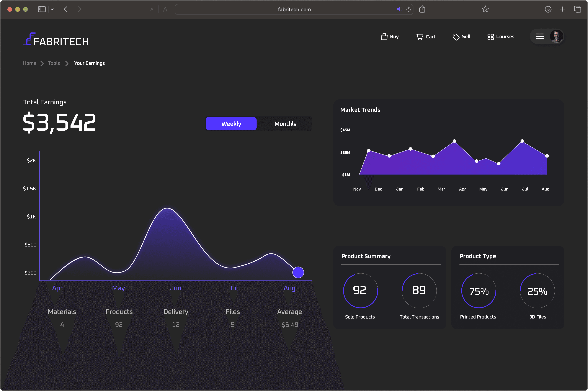Switch earnings view to Weekly

tap(231, 124)
